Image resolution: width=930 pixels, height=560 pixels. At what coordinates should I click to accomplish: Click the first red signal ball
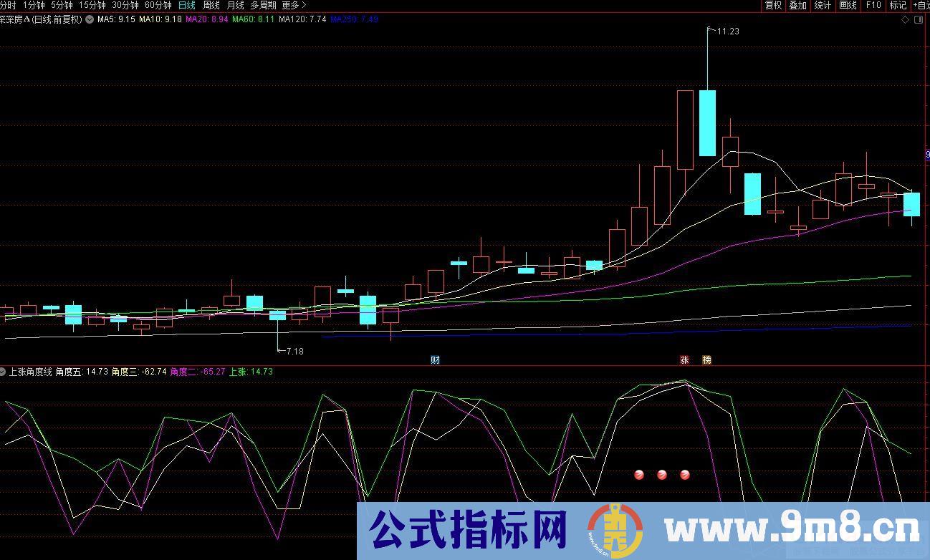pos(639,474)
